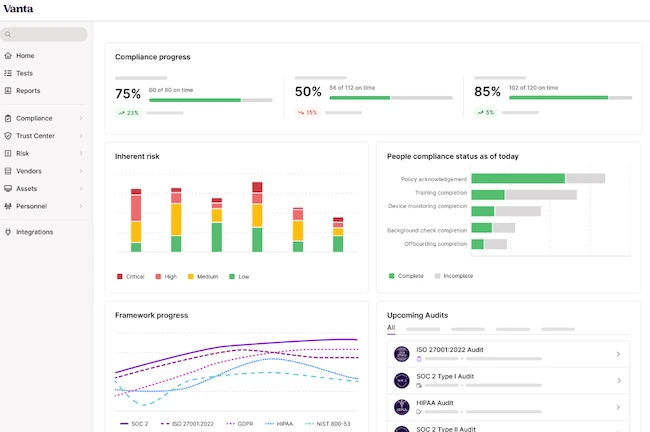Open ISO 27001:2022 Audit row chevron
Viewport: 650px width, 432px height.
tap(618, 354)
